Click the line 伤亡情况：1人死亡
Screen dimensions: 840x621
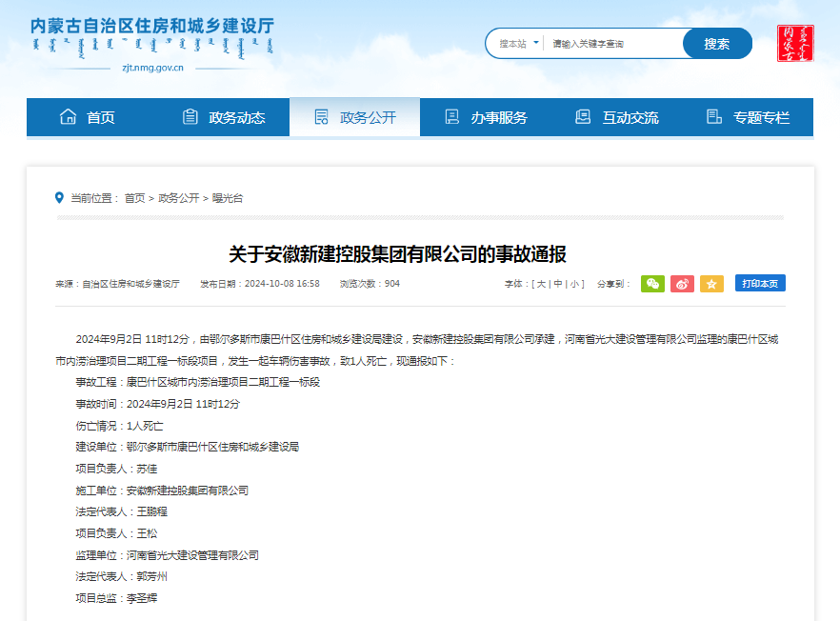119,426
